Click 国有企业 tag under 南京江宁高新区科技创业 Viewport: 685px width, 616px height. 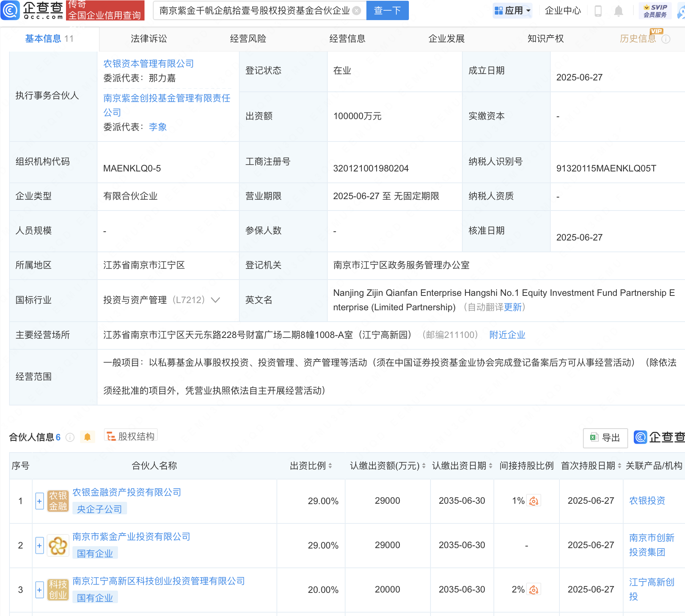(95, 598)
